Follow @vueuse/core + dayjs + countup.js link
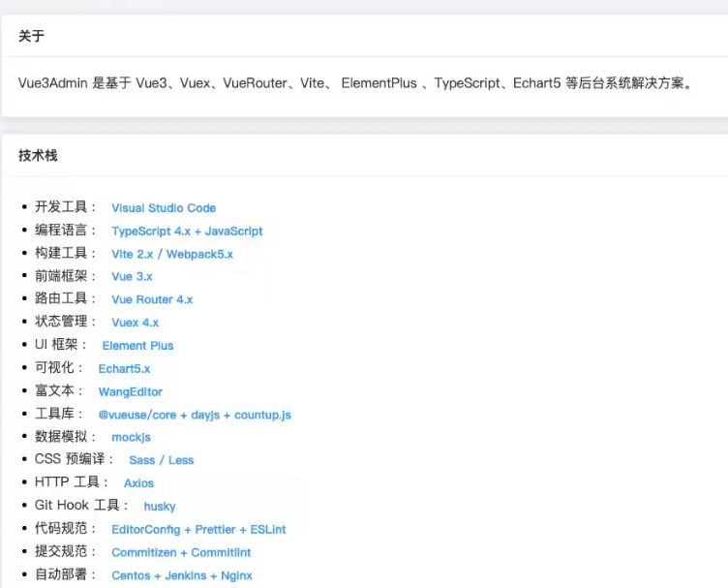 [195, 415]
